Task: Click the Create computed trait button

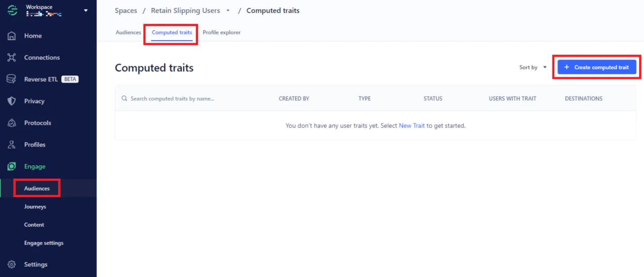Action: point(597,68)
